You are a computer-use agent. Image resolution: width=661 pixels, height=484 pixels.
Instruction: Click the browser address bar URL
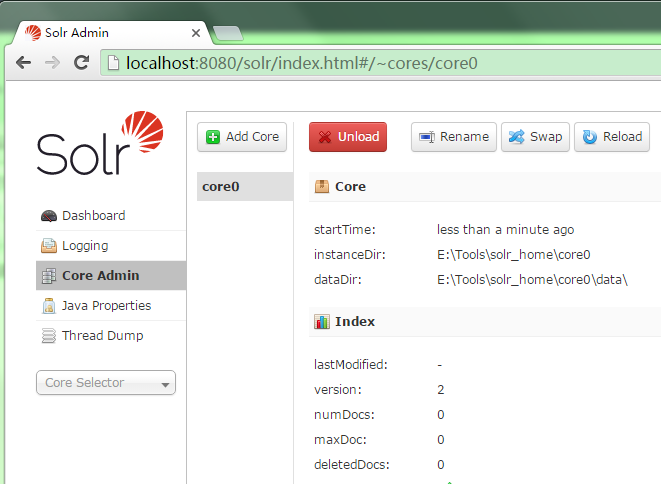click(302, 63)
